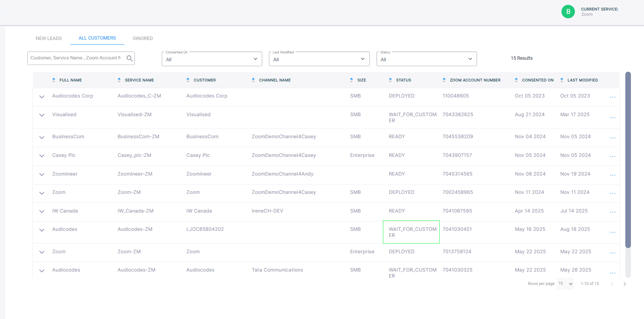The width and height of the screenshot is (644, 319).
Task: Go to previous page arrow
Action: [612, 284]
